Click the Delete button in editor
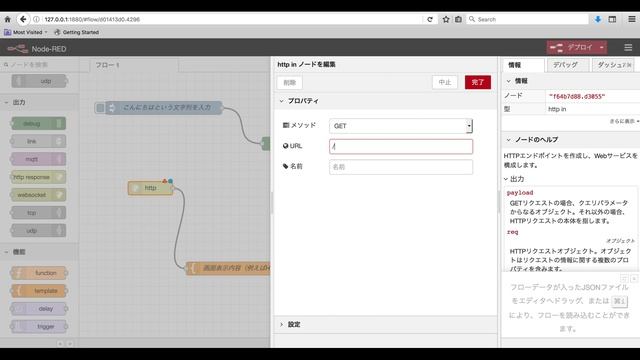This screenshot has height=360, width=640. (289, 82)
